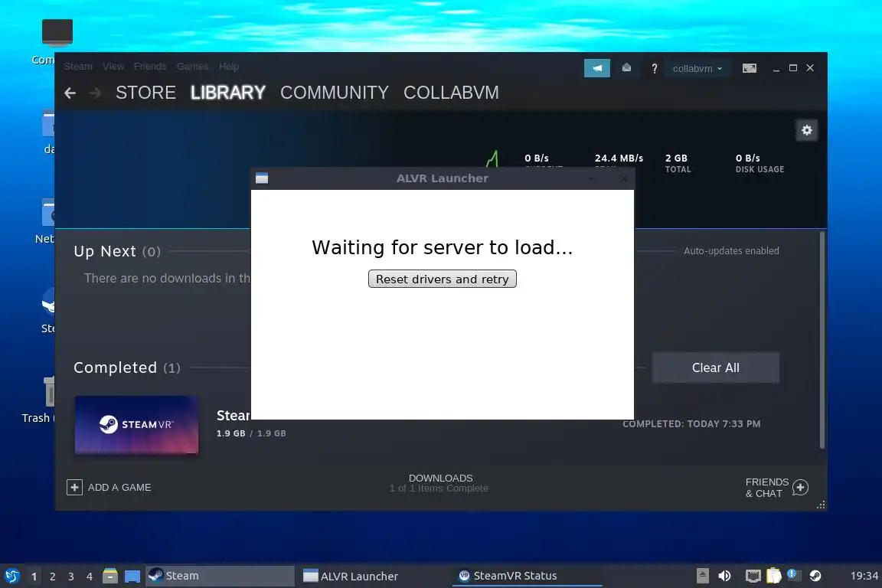882x588 pixels.
Task: Expand the collabvm account dropdown
Action: pyautogui.click(x=697, y=69)
